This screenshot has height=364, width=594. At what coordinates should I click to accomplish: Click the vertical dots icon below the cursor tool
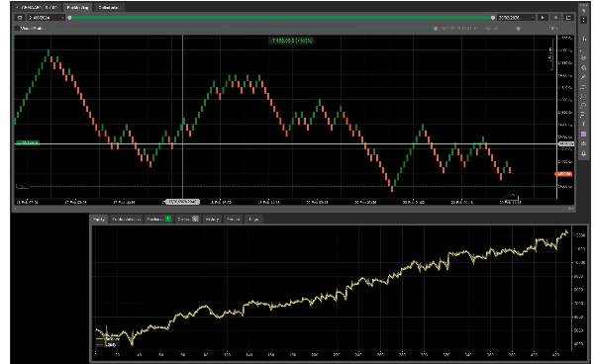click(x=584, y=20)
